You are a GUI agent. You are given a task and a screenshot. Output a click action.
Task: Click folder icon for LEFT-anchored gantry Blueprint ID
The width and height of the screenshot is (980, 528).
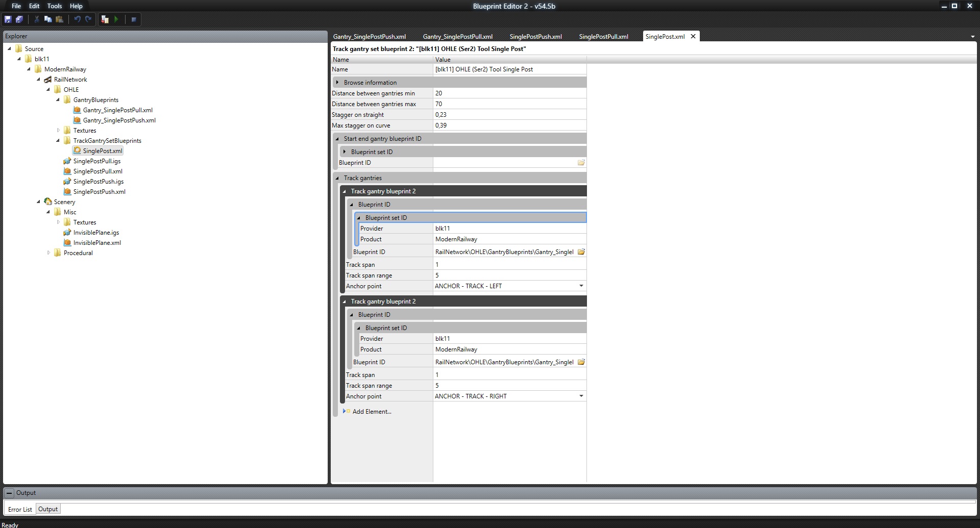[x=581, y=252]
